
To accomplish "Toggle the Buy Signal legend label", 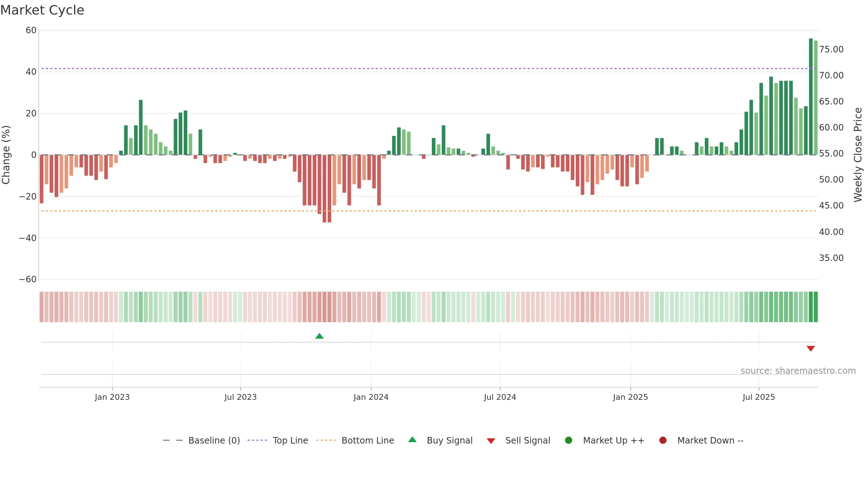I will (450, 440).
